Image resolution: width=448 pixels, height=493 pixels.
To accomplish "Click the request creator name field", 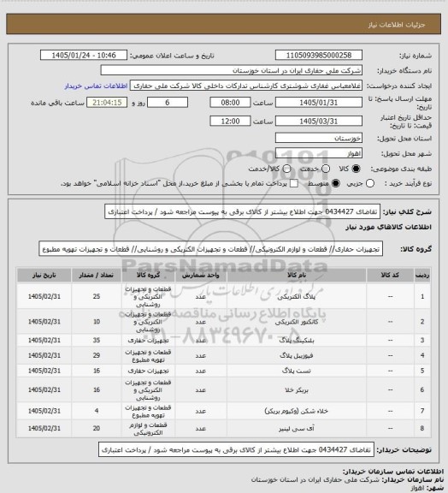I will coord(246,86).
